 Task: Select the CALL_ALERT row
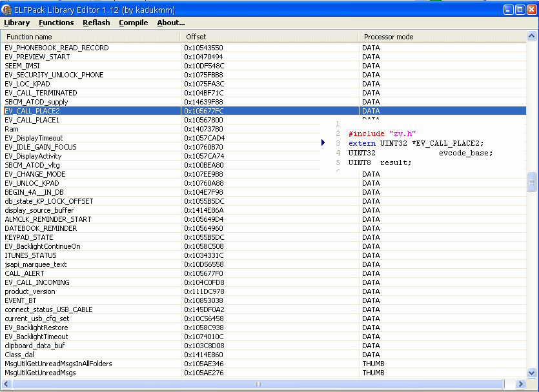263,273
